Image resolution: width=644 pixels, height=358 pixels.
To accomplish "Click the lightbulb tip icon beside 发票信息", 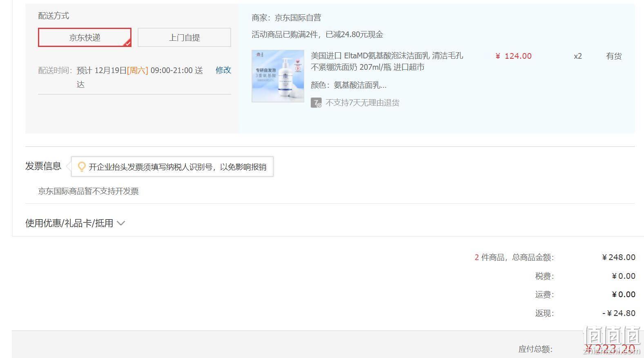I will click(x=82, y=167).
